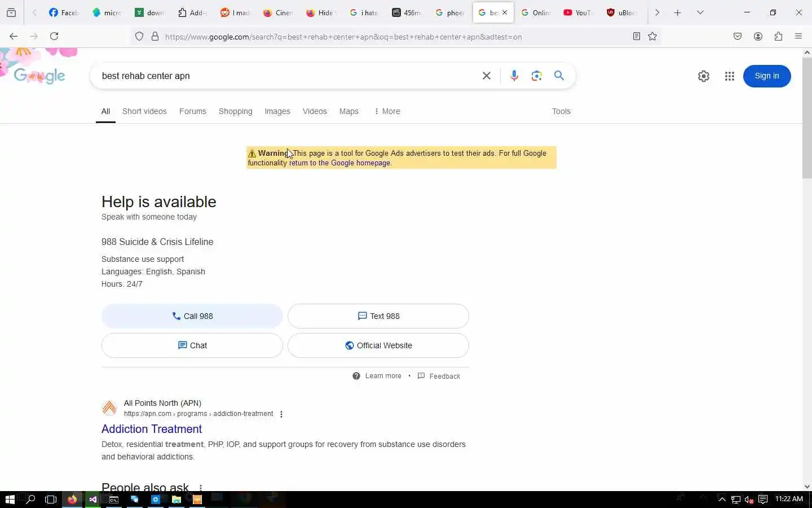Image resolution: width=812 pixels, height=508 pixels.
Task: Open Google Lens image search icon
Action: tap(536, 76)
